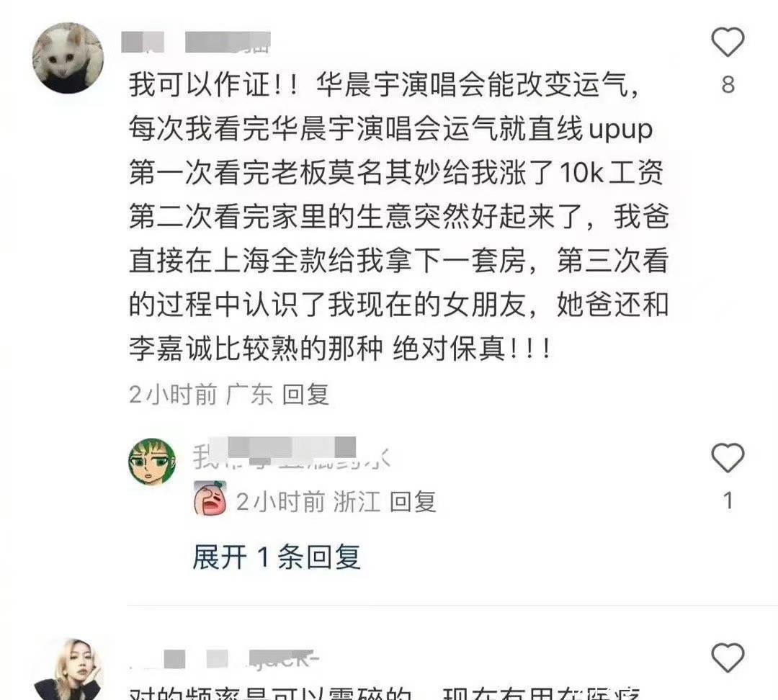Tap the 2小时前 timestamp before 广东
The width and height of the screenshot is (778, 700).
(173, 395)
